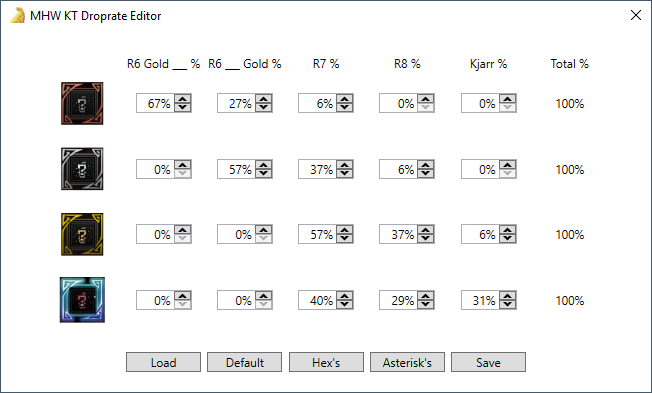652x393 pixels.
Task: Click down arrow on gold row Kjarr %
Action: coord(508,238)
